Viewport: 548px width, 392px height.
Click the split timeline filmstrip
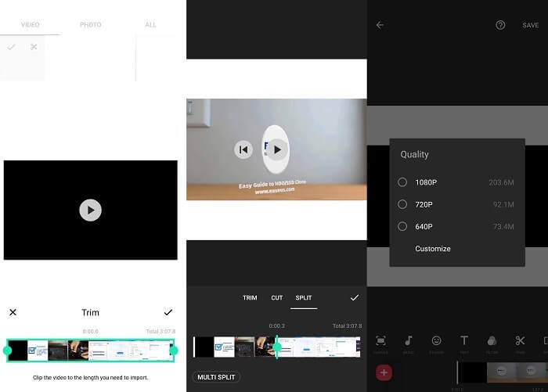pyautogui.click(x=277, y=347)
